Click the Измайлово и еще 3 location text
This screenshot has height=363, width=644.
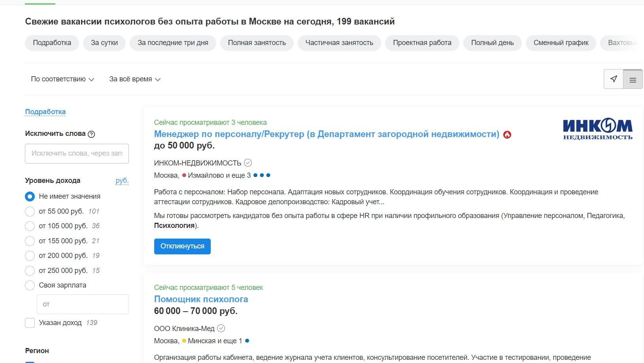(x=219, y=175)
